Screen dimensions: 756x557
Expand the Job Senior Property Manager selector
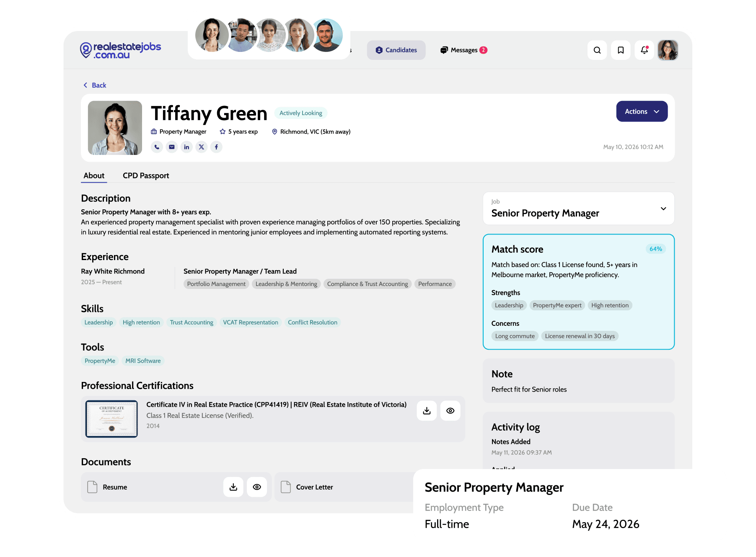(x=579, y=209)
